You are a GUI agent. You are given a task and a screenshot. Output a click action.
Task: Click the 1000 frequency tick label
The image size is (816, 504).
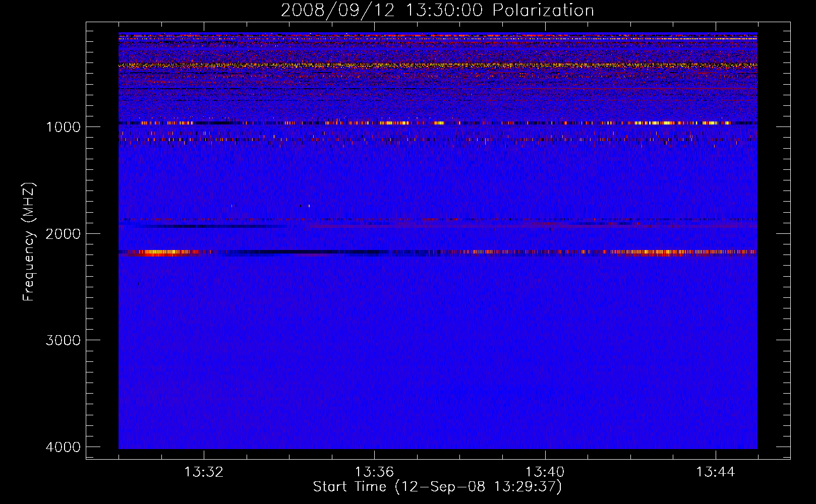click(x=64, y=127)
